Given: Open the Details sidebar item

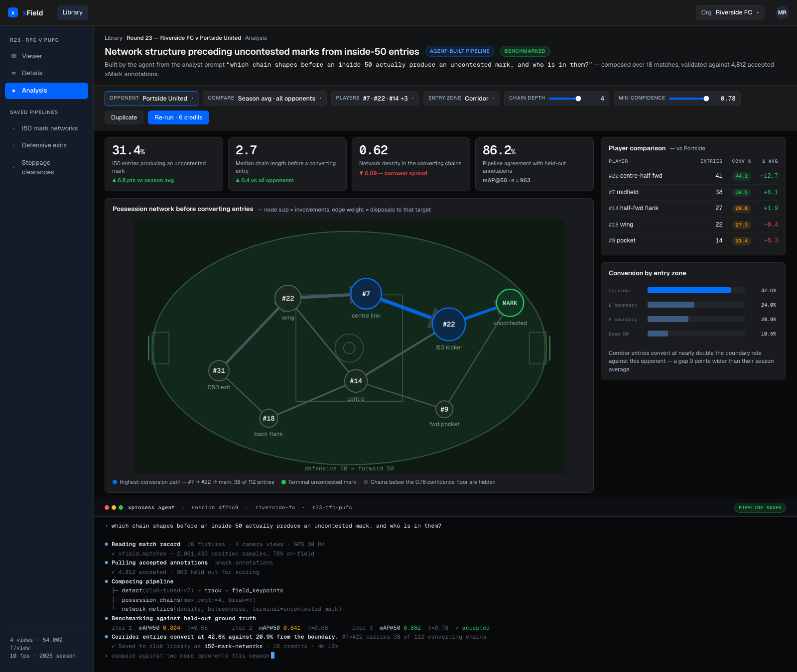Looking at the screenshot, I should click(46, 73).
